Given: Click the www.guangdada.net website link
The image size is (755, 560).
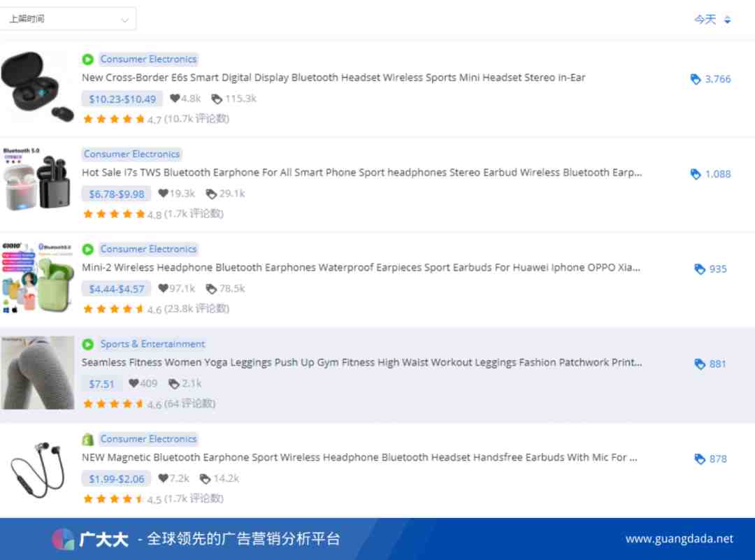Looking at the screenshot, I should pyautogui.click(x=679, y=539).
